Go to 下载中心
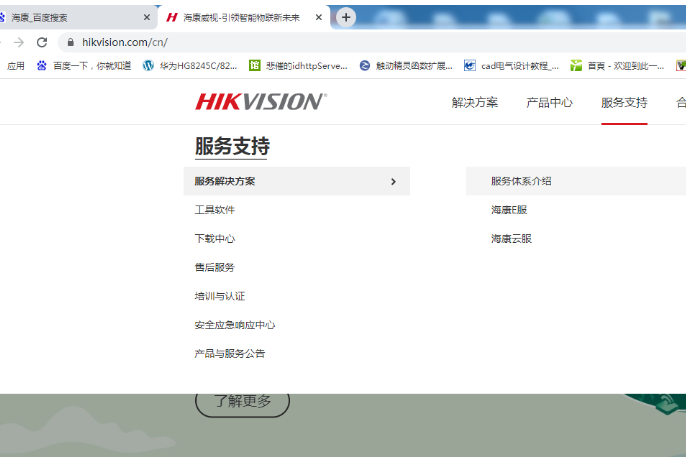Viewport: 686px width, 457px height. pos(215,239)
